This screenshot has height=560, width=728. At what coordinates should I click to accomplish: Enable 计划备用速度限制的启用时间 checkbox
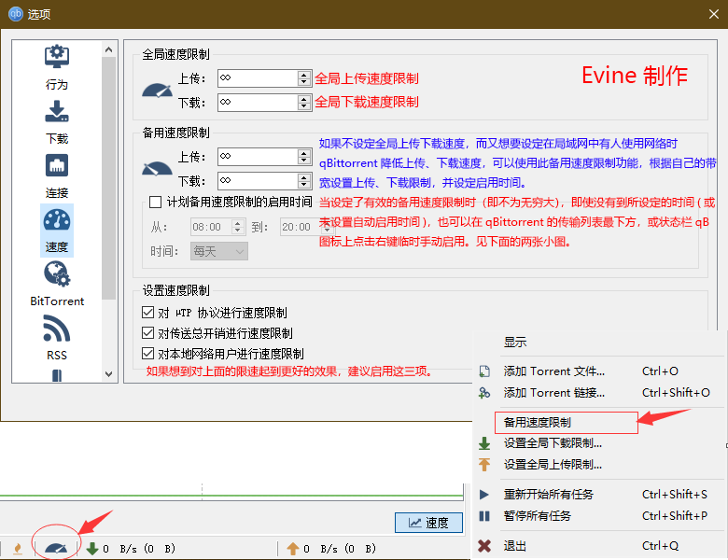(x=155, y=202)
